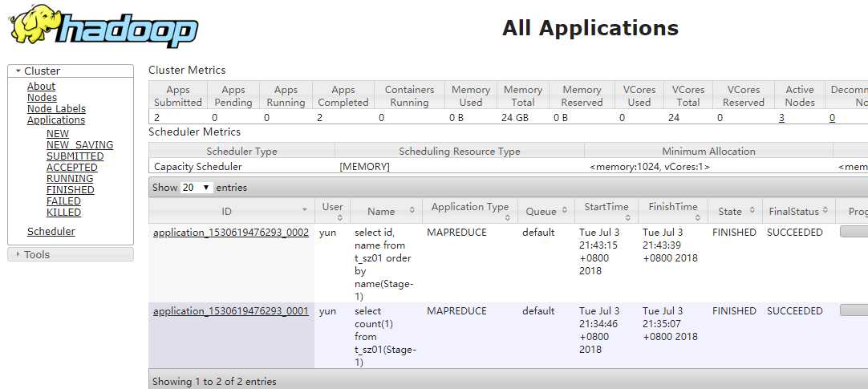Open the Nodes link

[42, 97]
